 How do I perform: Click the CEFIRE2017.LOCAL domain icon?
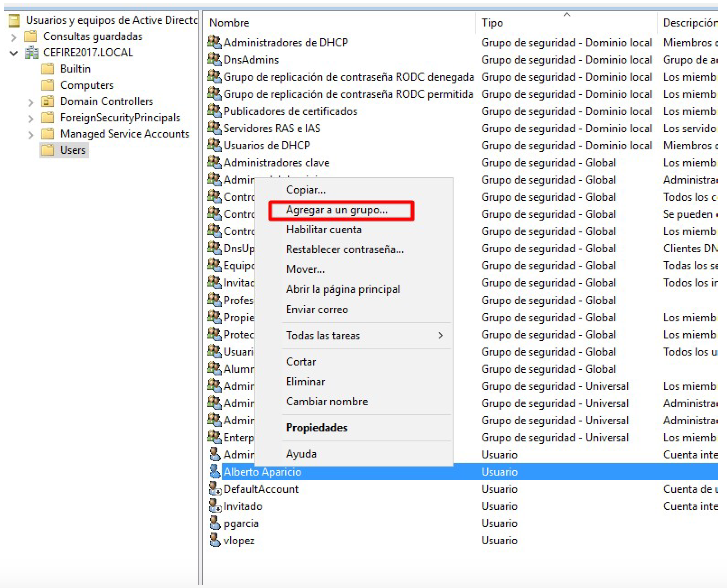(32, 53)
